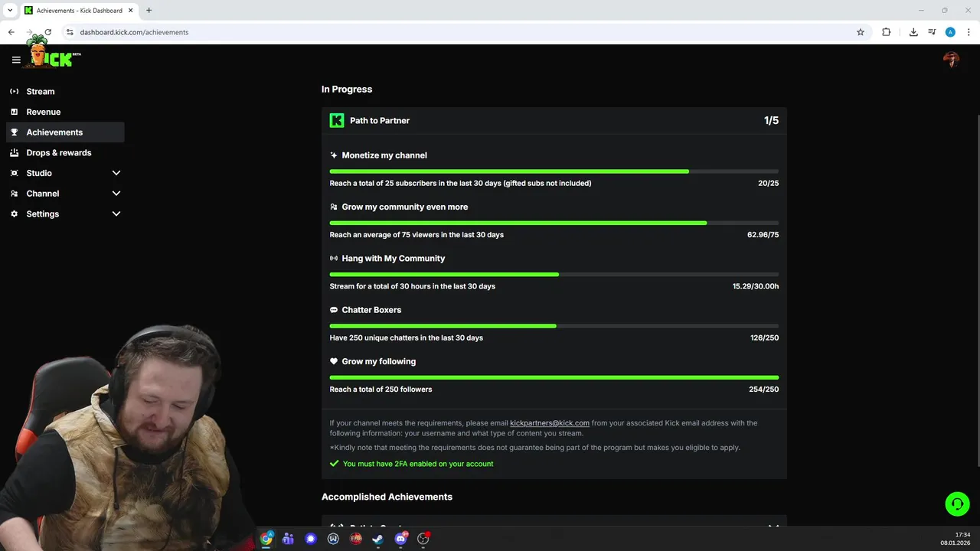Open the browser Extensions puzzle icon
The width and height of the screenshot is (980, 551).
[x=886, y=32]
